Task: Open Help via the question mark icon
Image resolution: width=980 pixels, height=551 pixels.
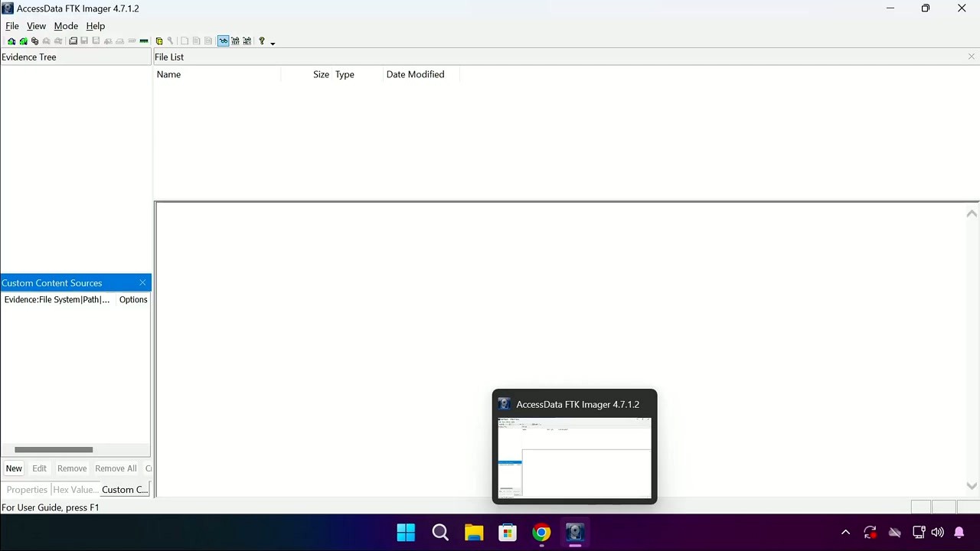Action: click(x=261, y=41)
